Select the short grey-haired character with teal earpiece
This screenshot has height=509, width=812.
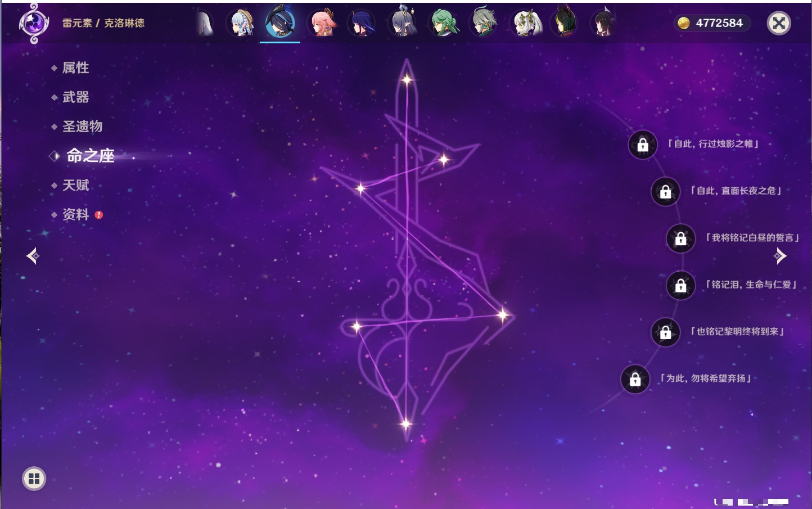click(484, 23)
